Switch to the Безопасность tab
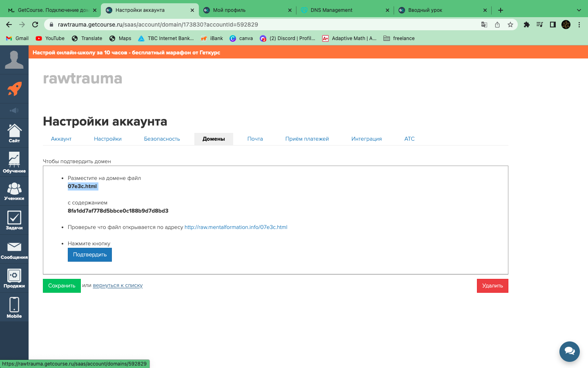This screenshot has width=588, height=368. 162,139
